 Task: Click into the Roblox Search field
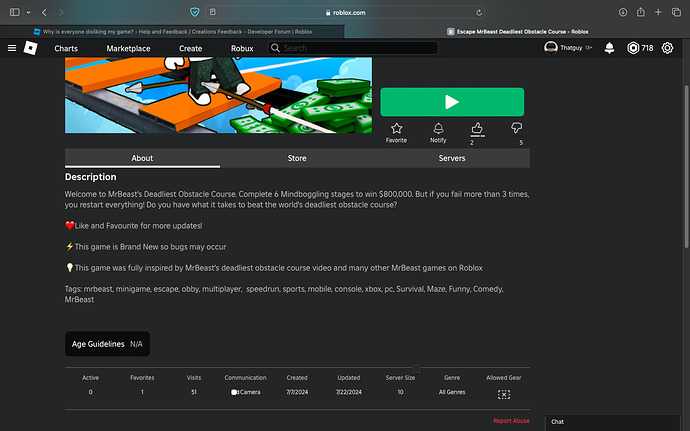pos(353,48)
